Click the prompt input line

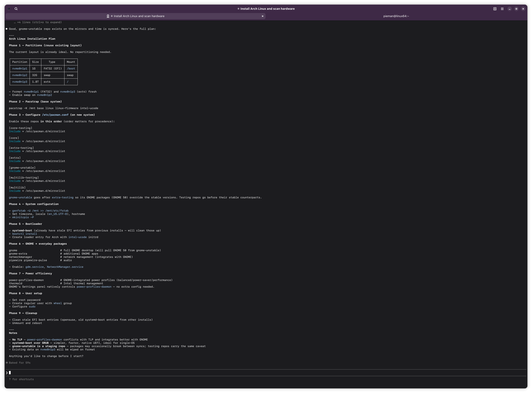coord(143,373)
